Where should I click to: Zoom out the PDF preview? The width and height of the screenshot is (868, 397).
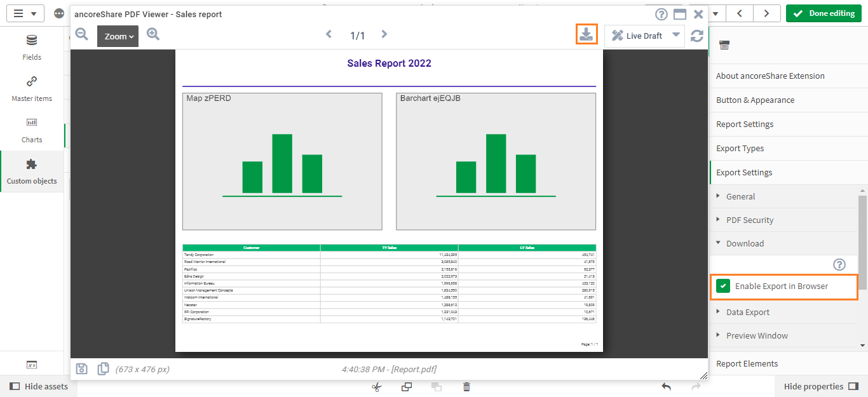(x=81, y=34)
